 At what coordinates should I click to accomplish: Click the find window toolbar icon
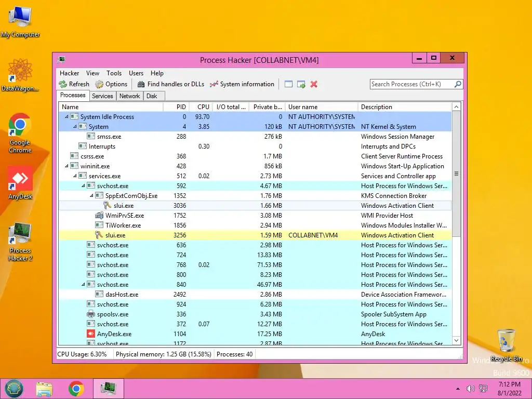click(288, 84)
